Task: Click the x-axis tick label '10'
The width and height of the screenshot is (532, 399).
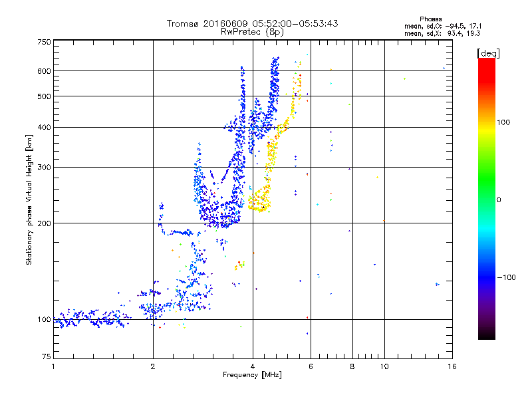Action: 384,366
